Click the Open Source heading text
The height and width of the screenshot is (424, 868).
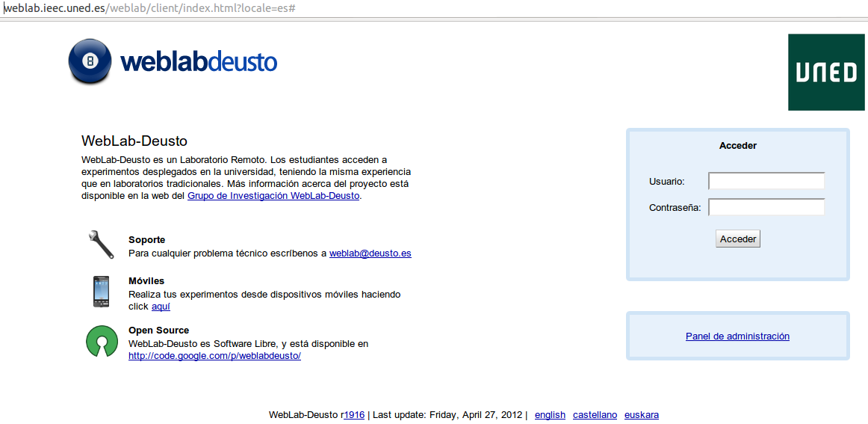pos(159,331)
